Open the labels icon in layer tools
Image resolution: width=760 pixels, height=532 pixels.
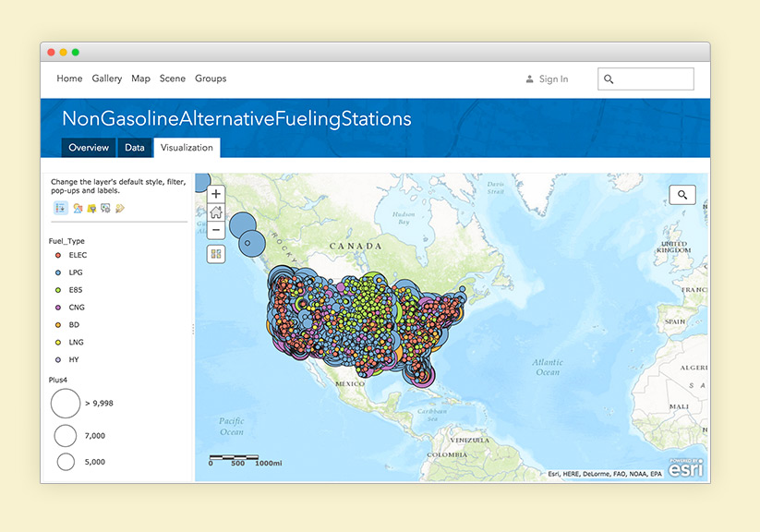tap(120, 209)
